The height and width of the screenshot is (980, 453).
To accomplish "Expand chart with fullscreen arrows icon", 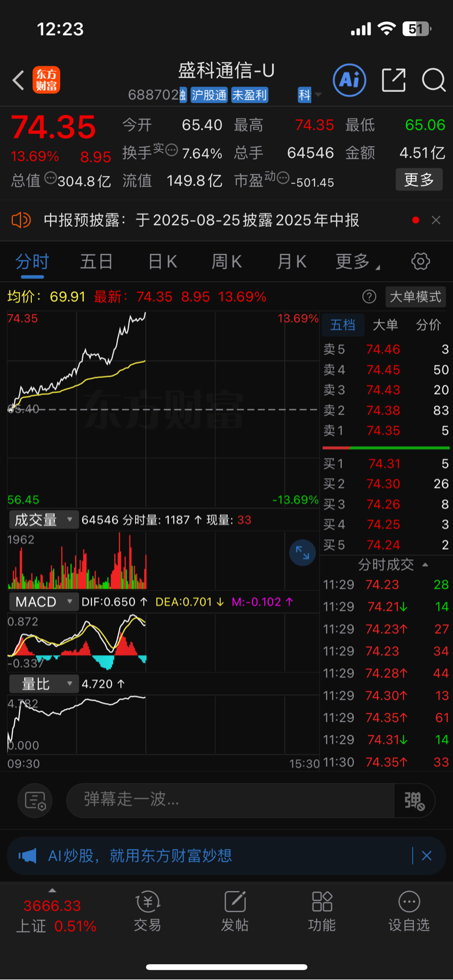I will [303, 553].
